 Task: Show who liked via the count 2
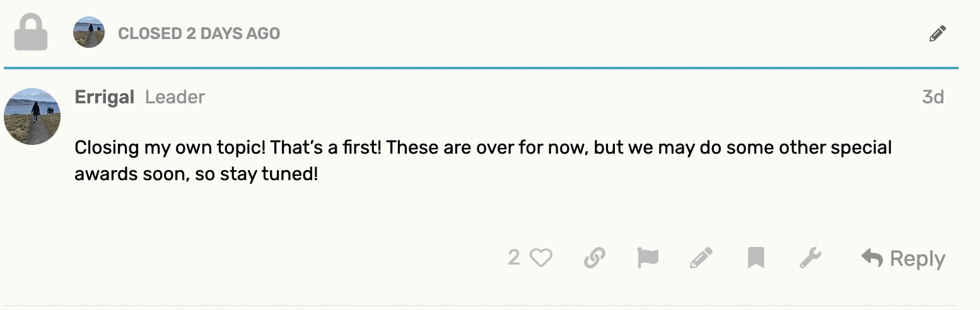coord(514,258)
